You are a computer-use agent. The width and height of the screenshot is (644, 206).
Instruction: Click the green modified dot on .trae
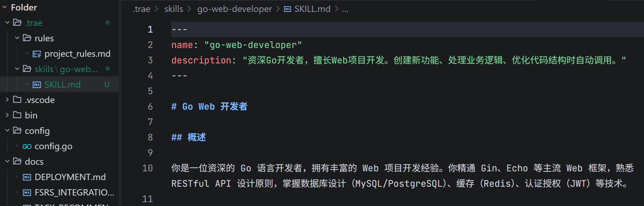108,22
